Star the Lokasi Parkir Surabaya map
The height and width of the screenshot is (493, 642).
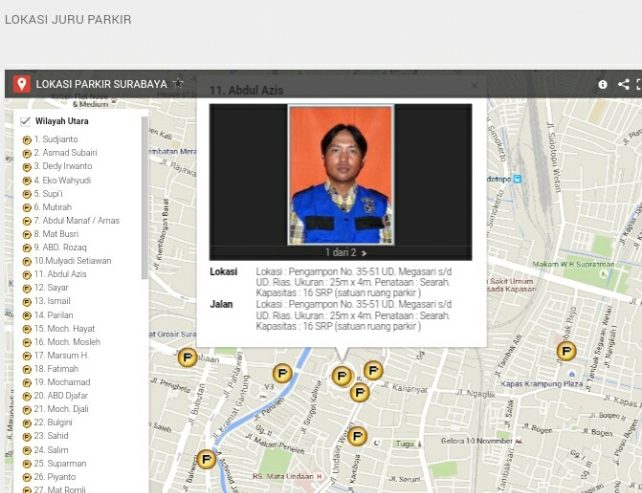click(178, 84)
